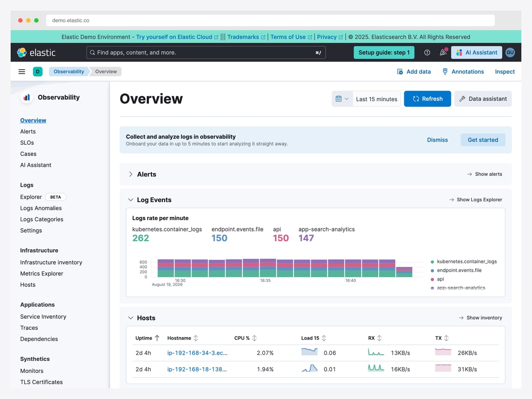This screenshot has width=532, height=399.
Task: Open Traces in sidebar
Action: click(29, 328)
